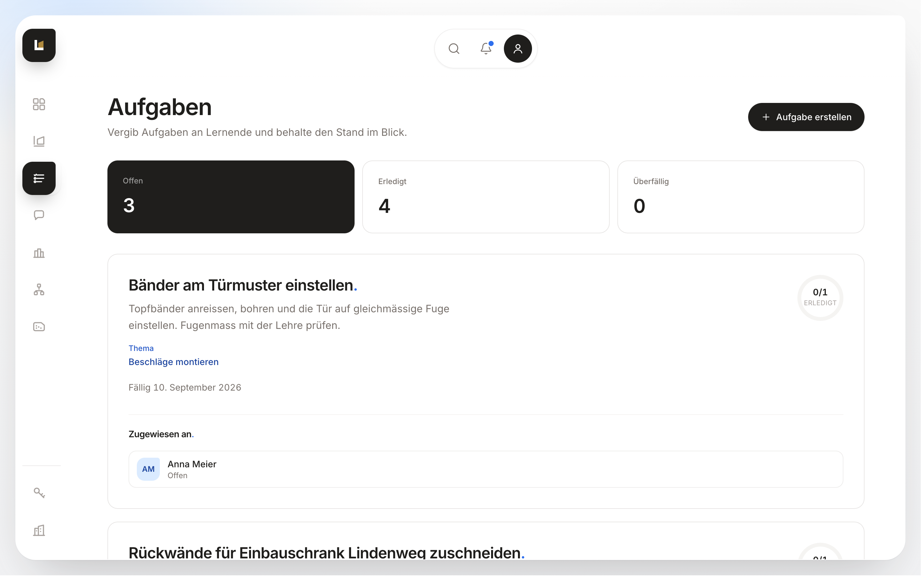Open the hierarchy tree icon in sidebar
This screenshot has width=924, height=583.
pyautogui.click(x=39, y=290)
